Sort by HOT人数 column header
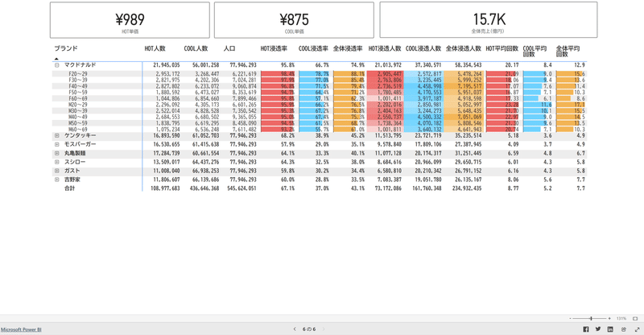The image size is (644, 335). coord(155,48)
